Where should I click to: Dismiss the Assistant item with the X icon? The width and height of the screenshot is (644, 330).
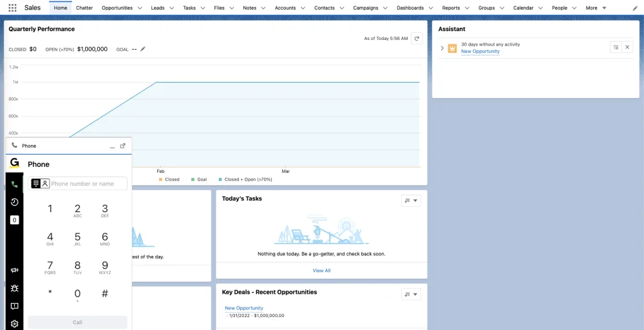point(627,47)
